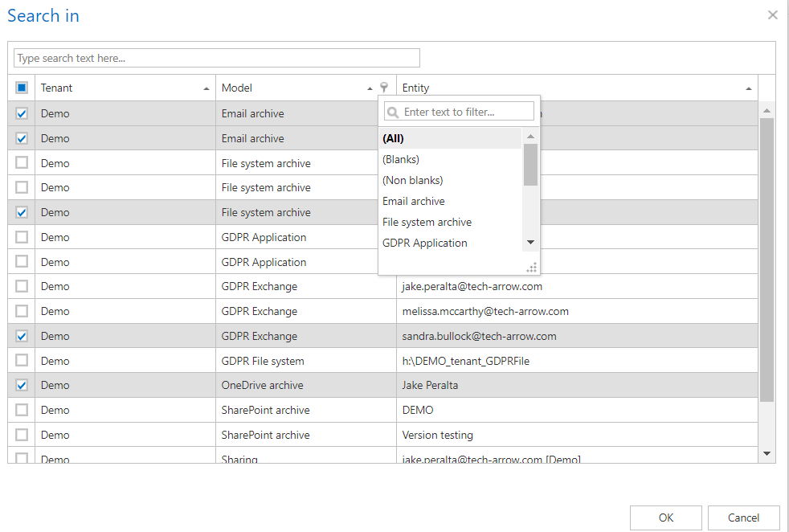Uncheck the OneDrive archive row checkbox
The image size is (789, 532).
22,385
